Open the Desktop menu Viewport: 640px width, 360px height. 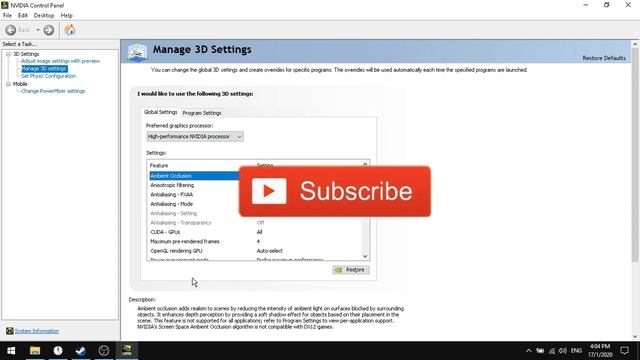(x=44, y=16)
